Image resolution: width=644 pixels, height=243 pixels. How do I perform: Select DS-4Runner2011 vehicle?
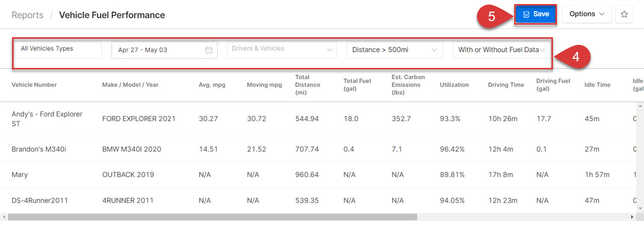click(x=40, y=200)
